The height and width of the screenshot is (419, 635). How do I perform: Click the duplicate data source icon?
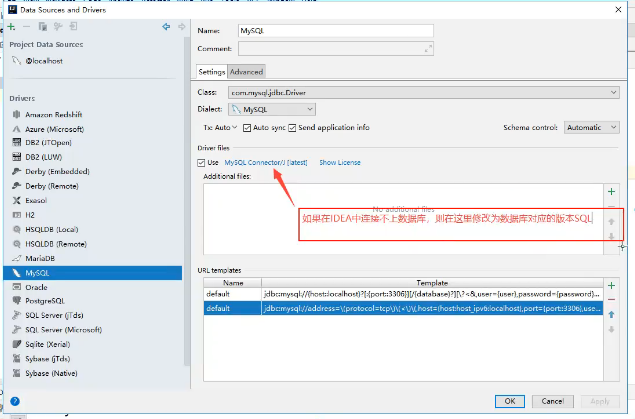[42, 27]
